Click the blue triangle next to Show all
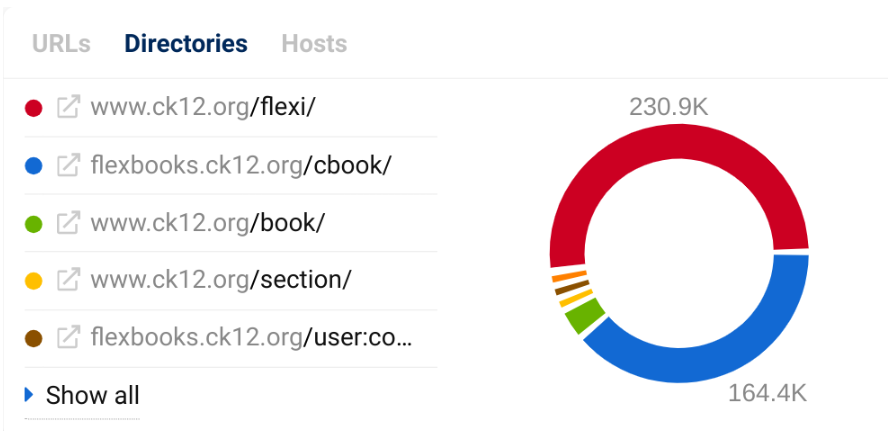 pyautogui.click(x=30, y=395)
